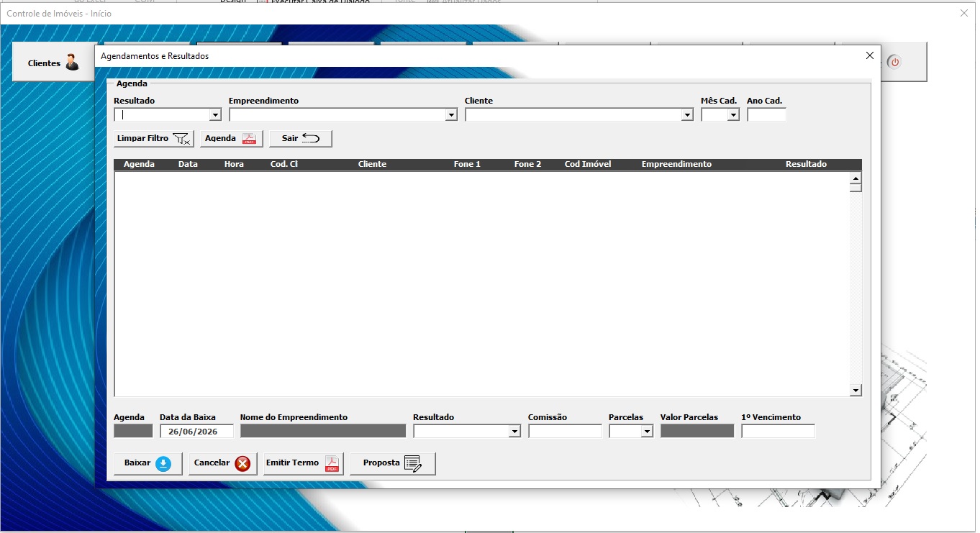Expand the Mês Cad. dropdown
The image size is (980, 533).
[733, 115]
